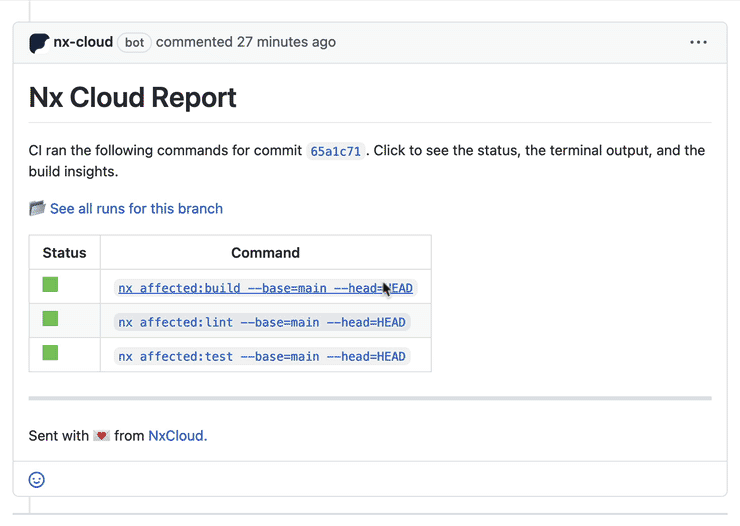Screen dimensions: 740x526
Task: Open commit 65a1c71 link
Action: [x=336, y=151]
